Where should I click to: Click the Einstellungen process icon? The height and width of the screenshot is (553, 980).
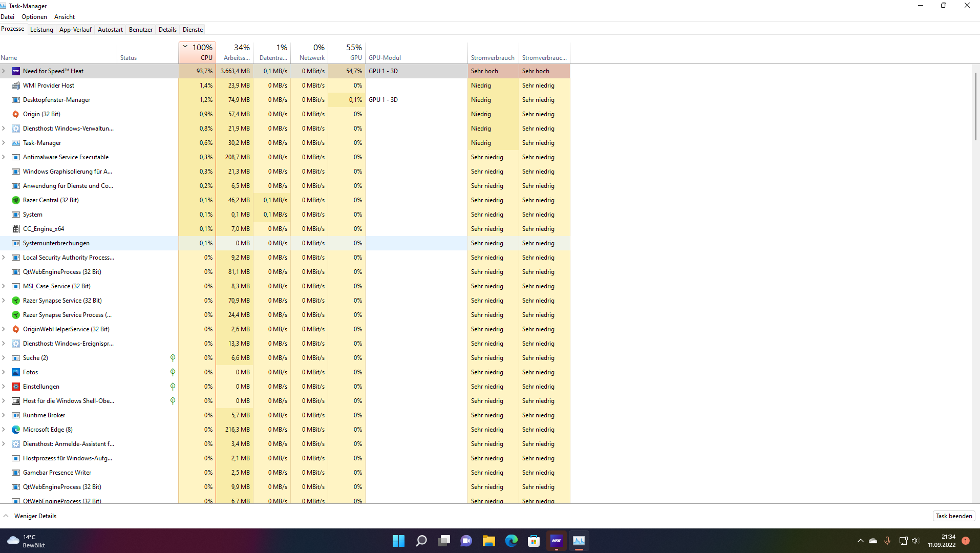[x=16, y=387]
